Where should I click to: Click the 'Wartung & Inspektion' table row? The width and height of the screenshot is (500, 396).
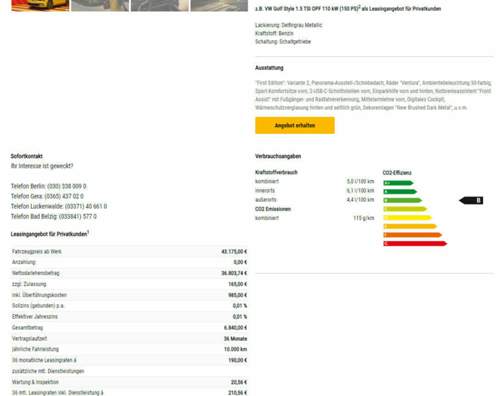pyautogui.click(x=129, y=382)
